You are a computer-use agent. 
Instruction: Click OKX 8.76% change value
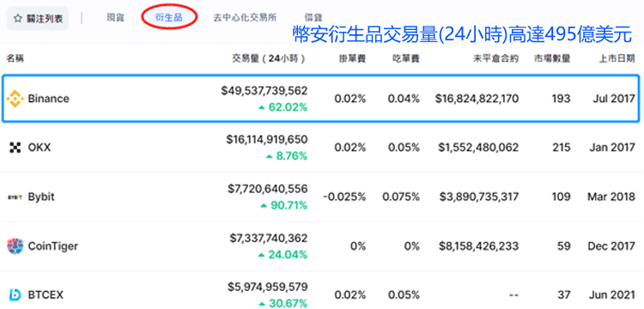(291, 156)
